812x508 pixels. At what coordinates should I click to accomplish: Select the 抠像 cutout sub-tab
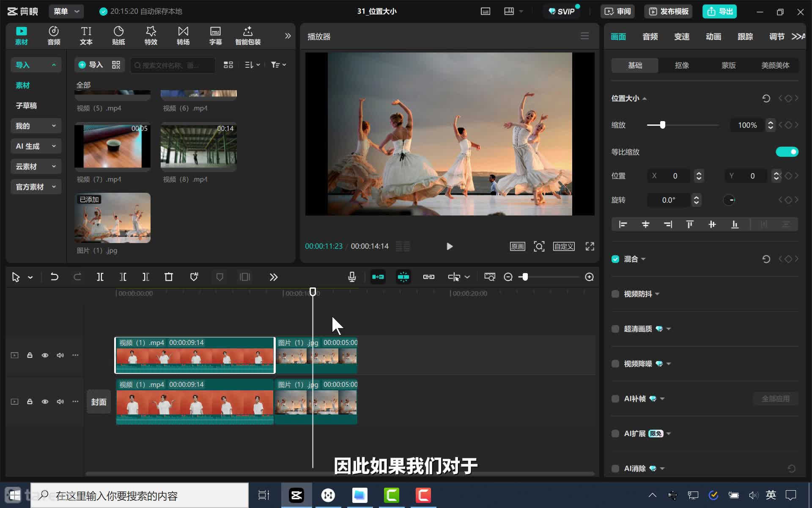click(x=682, y=65)
